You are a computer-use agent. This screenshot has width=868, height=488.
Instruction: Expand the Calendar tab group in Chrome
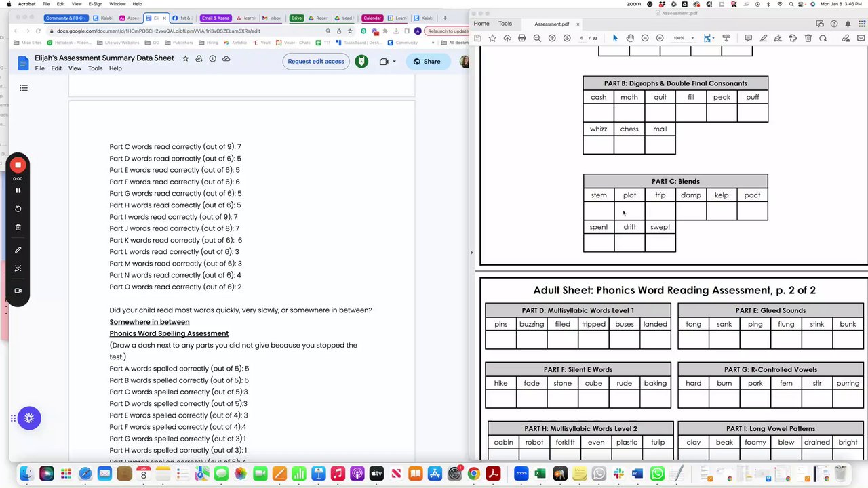372,18
